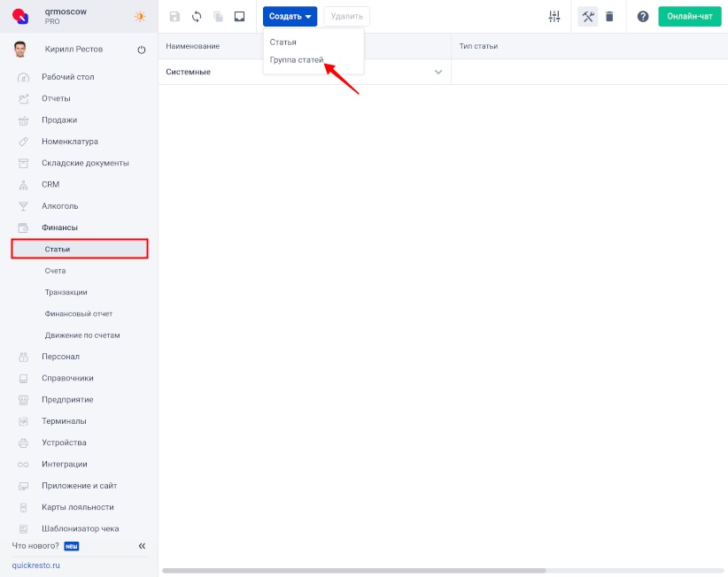Click the Терминалы QR icon
Viewport: 728px width, 577px height.
[x=23, y=422]
